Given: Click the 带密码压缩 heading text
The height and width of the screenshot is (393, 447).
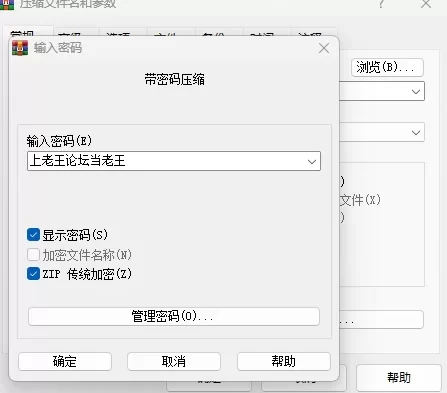Looking at the screenshot, I should pos(174,79).
